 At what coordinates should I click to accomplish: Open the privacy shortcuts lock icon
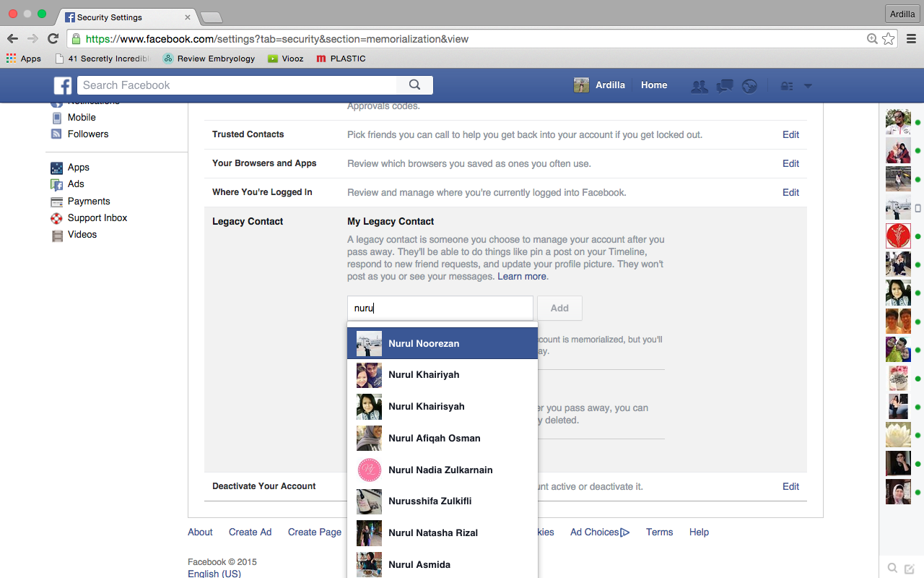point(787,86)
